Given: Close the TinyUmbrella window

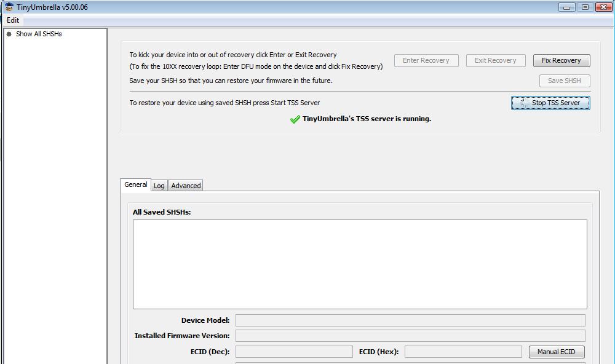Looking at the screenshot, I should pos(603,7).
